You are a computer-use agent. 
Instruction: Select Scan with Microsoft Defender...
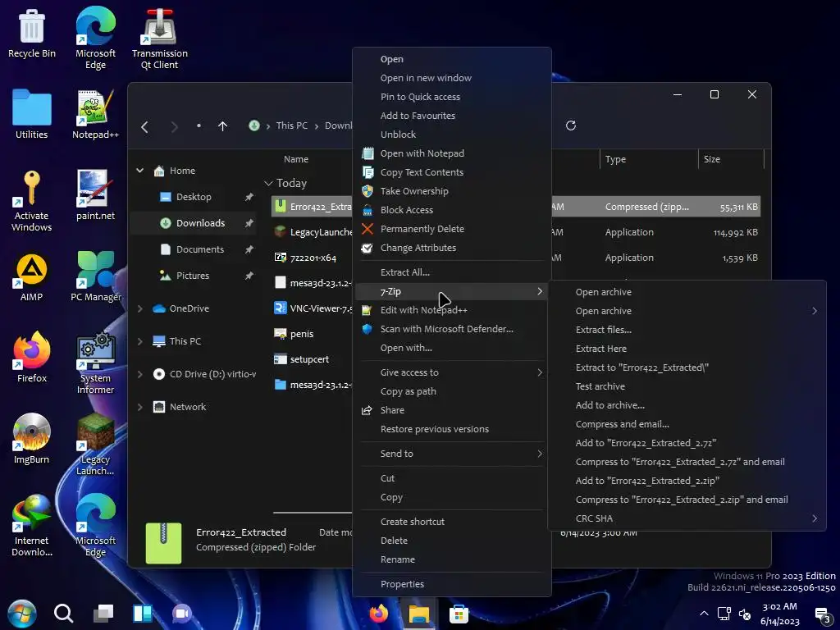point(452,329)
